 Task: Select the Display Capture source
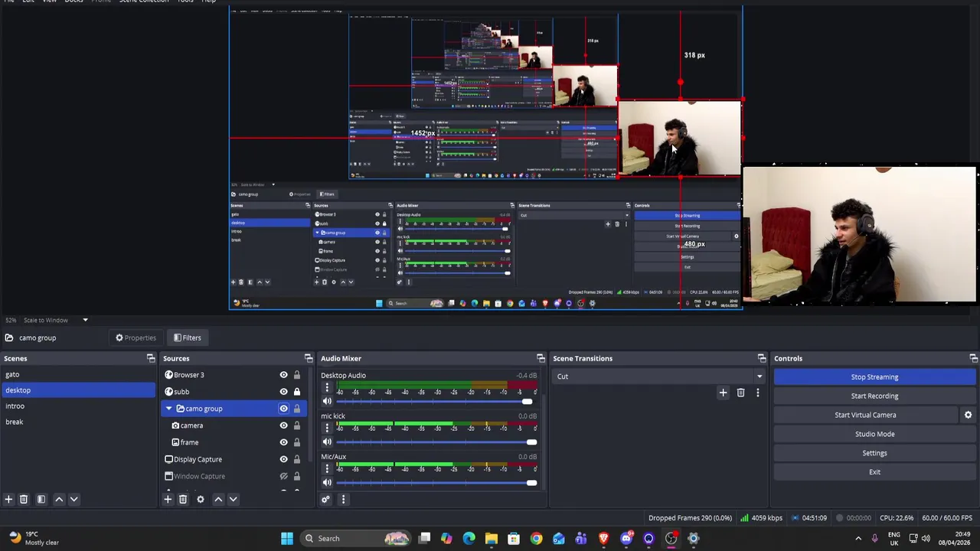198,459
